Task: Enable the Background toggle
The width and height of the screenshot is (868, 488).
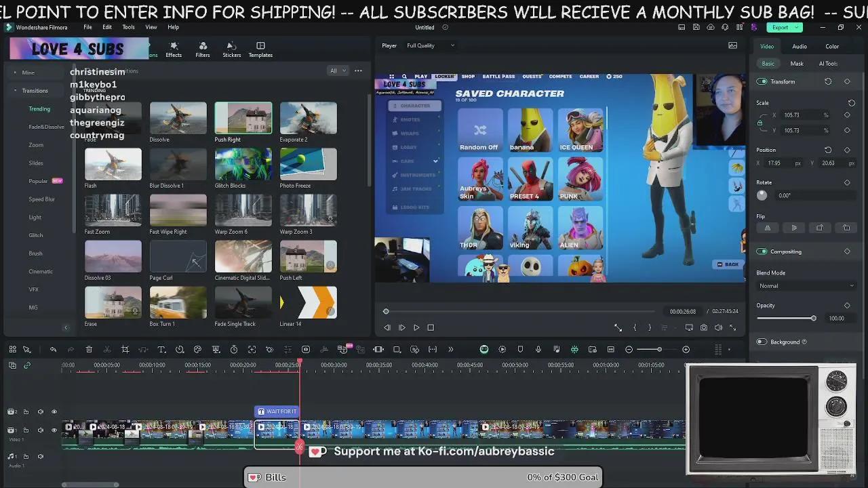Action: point(762,342)
